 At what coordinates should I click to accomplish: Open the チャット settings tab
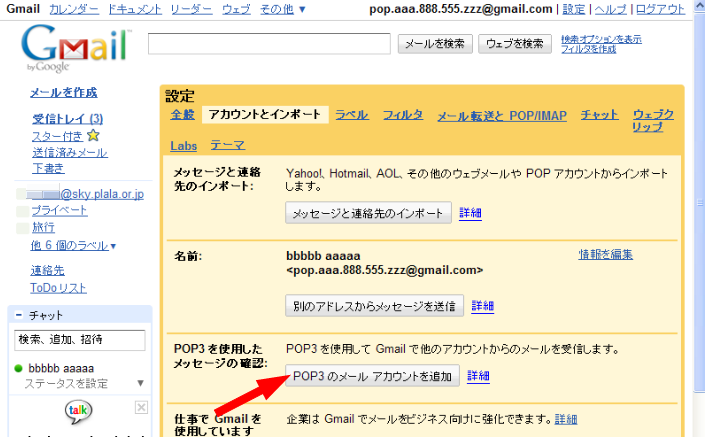pos(599,115)
